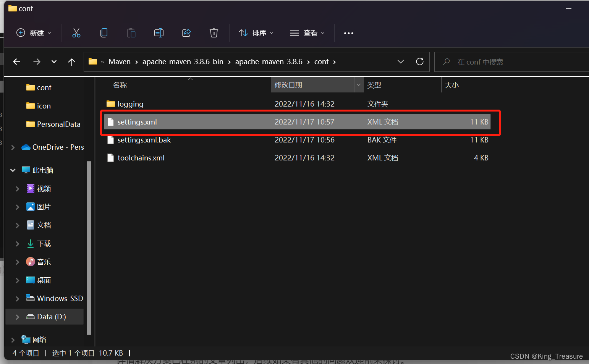Click conf breadcrumb segment
The width and height of the screenshot is (589, 364).
321,61
